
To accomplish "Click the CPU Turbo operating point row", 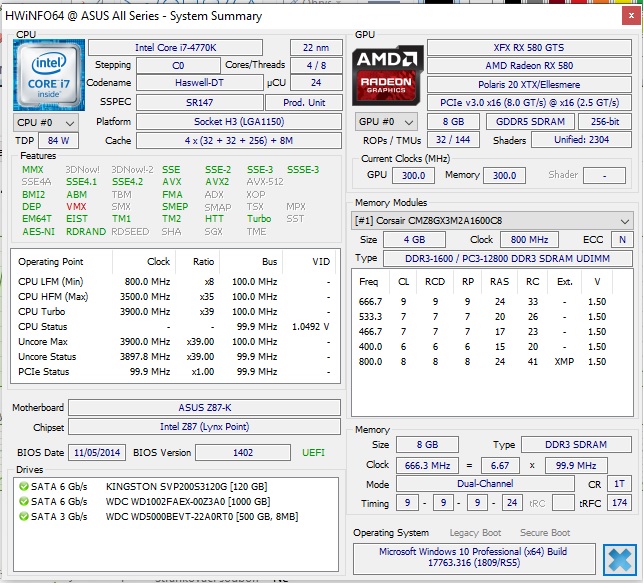I will tap(175, 312).
